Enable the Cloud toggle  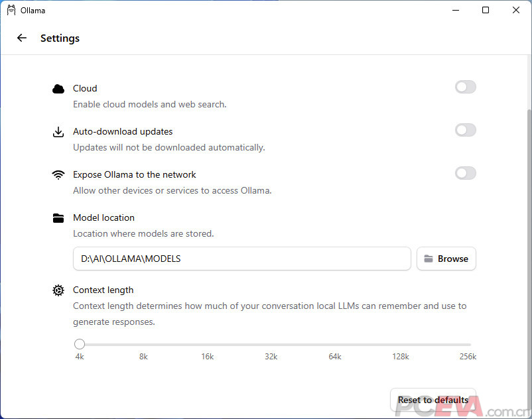tap(466, 87)
